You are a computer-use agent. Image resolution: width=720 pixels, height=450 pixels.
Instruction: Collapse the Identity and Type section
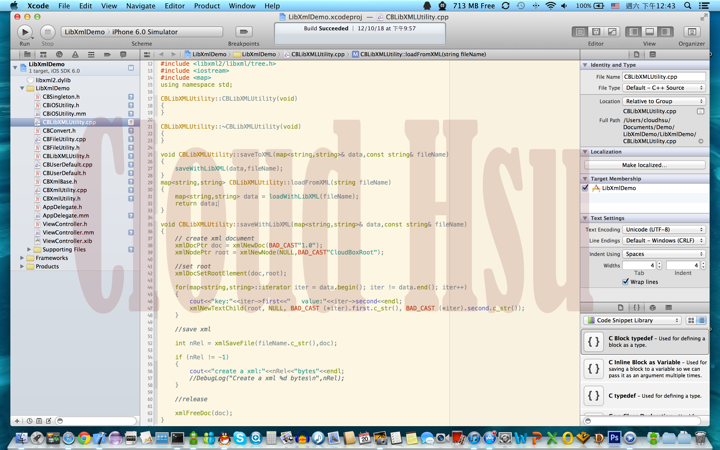tap(585, 65)
